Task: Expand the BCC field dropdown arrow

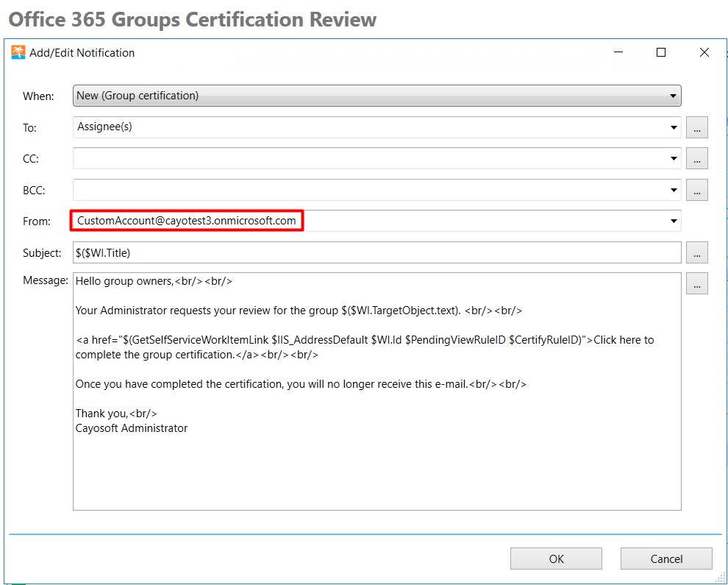Action: coord(674,190)
